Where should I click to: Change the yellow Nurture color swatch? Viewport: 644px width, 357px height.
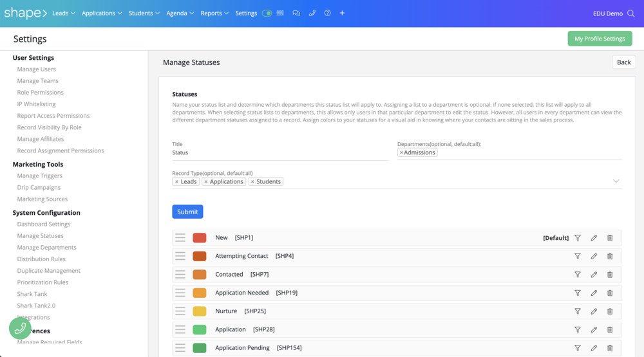[x=200, y=311]
